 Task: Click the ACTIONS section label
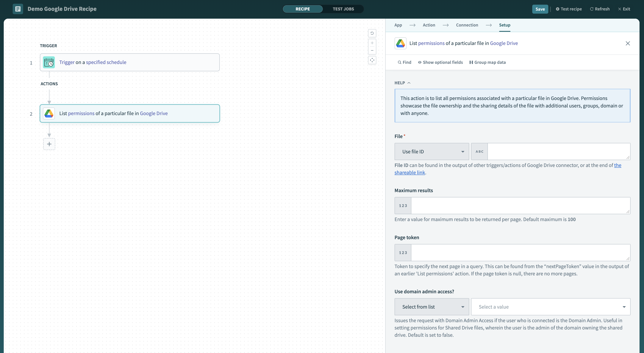tap(49, 84)
